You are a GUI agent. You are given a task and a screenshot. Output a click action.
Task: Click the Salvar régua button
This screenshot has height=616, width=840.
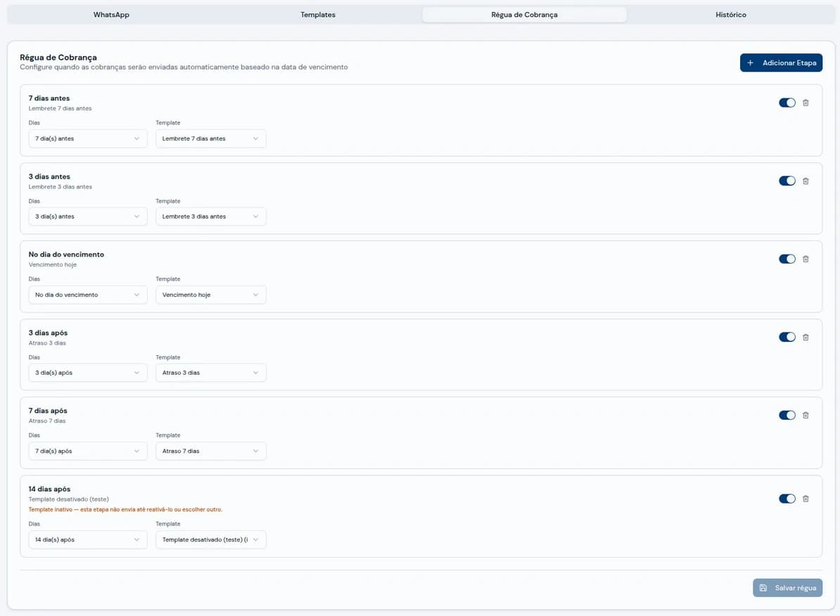coord(787,588)
